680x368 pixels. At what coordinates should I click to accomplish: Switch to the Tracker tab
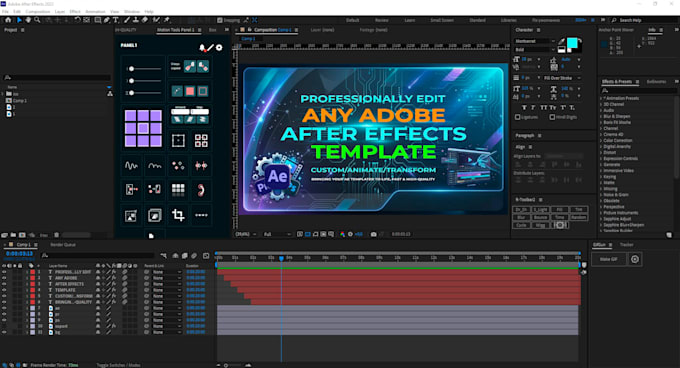click(x=626, y=245)
